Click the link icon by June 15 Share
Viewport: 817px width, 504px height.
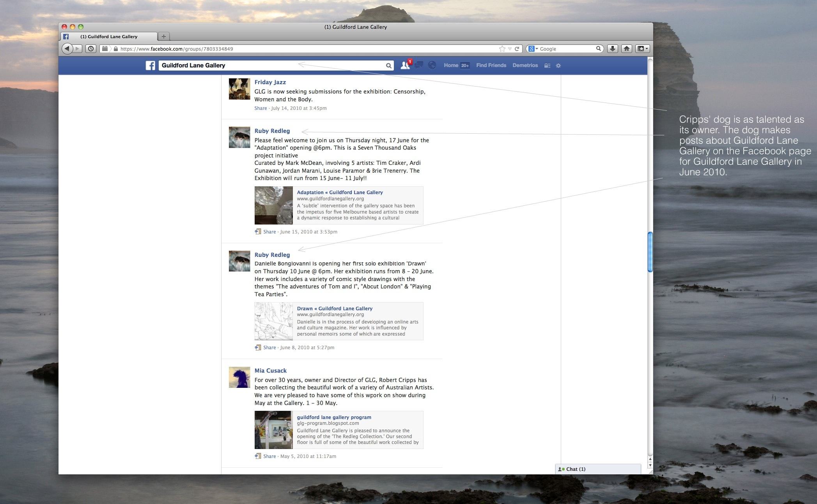pos(258,232)
